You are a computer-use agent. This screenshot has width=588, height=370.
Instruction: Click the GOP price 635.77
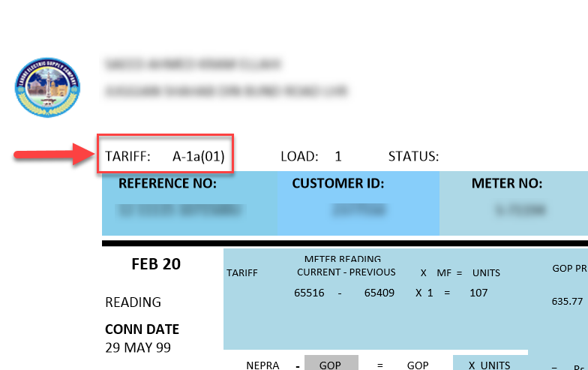567,302
